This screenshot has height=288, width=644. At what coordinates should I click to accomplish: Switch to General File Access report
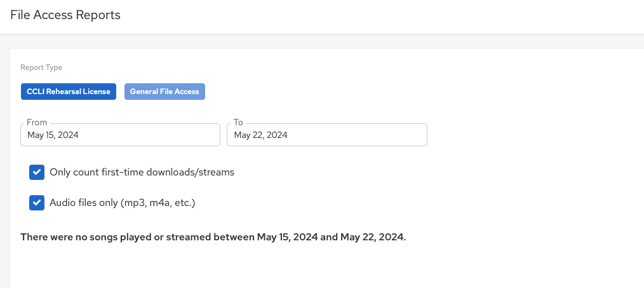[164, 92]
